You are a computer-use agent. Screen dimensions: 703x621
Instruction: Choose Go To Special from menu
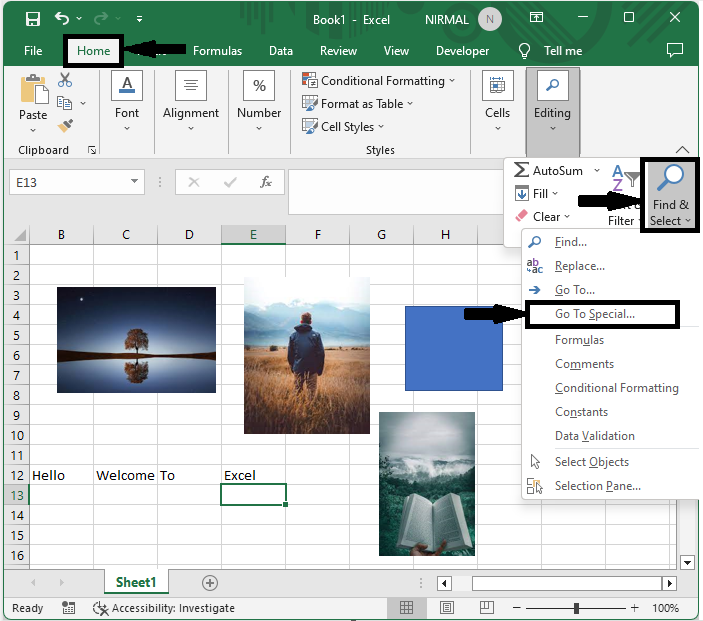(x=594, y=314)
